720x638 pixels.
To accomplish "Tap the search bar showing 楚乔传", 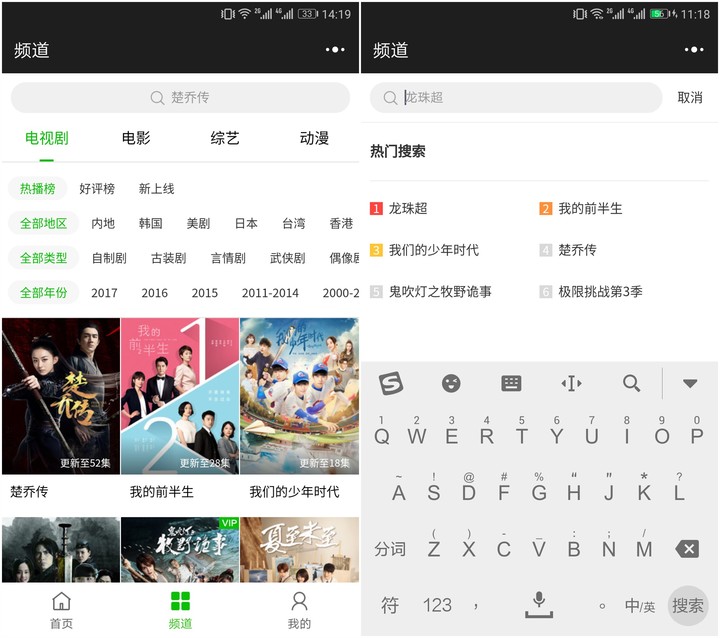I will [x=180, y=97].
